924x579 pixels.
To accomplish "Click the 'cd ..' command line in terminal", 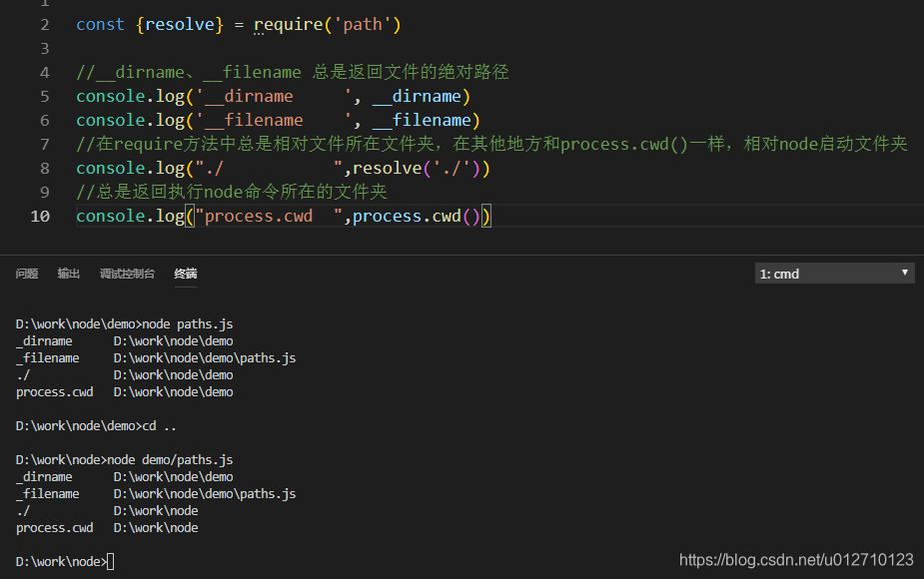I will 159,426.
